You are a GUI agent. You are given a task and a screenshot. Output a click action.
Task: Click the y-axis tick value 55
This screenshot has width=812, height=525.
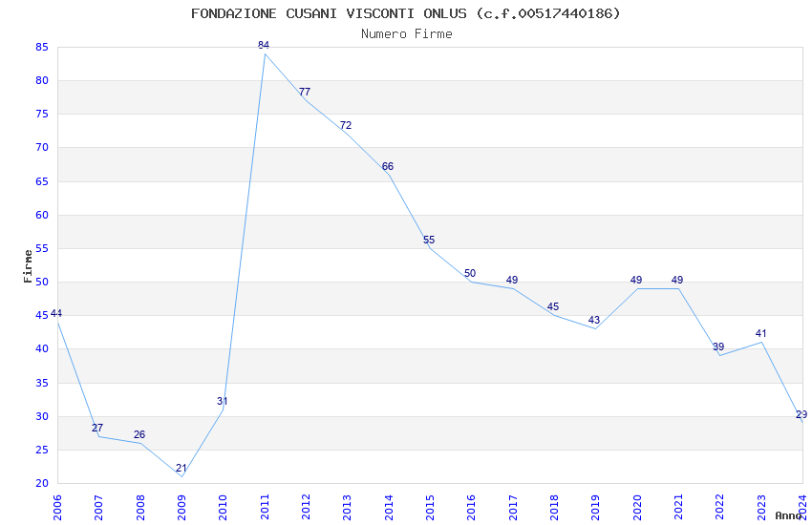[42, 248]
